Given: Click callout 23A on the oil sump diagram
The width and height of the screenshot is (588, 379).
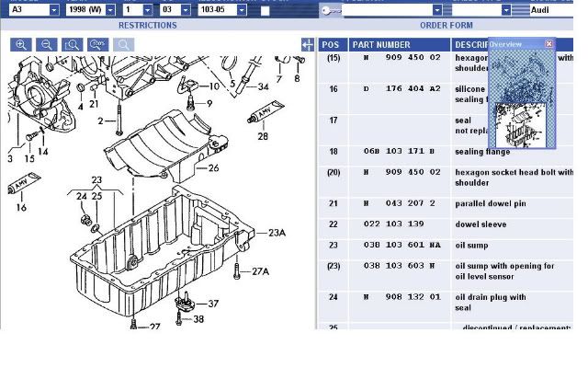Looking at the screenshot, I should 277,233.
